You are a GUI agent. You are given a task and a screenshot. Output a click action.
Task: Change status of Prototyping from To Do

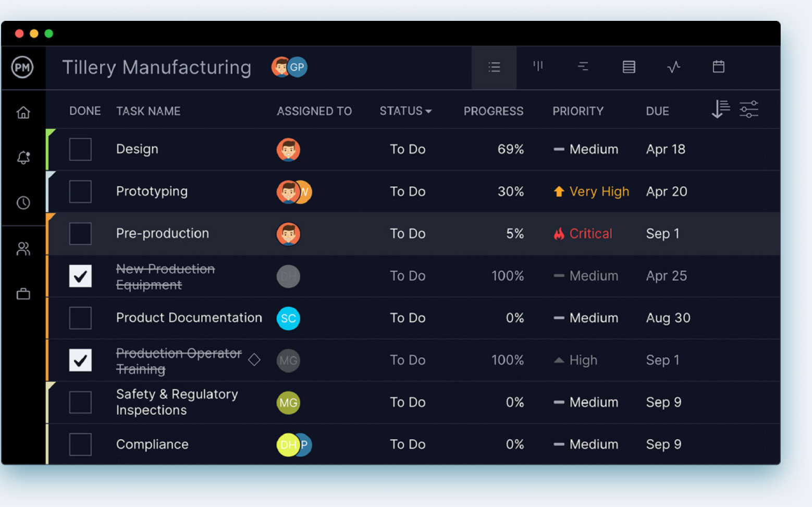coord(408,191)
